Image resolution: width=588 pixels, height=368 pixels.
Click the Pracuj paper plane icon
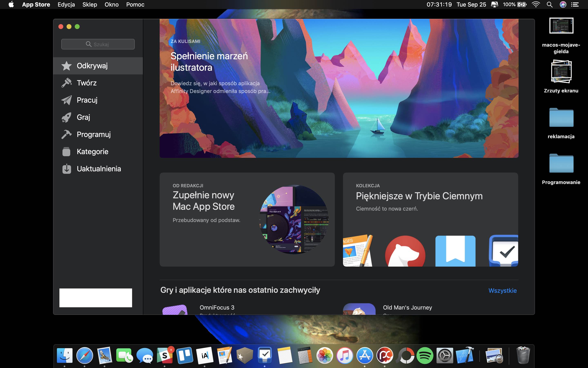pos(66,100)
